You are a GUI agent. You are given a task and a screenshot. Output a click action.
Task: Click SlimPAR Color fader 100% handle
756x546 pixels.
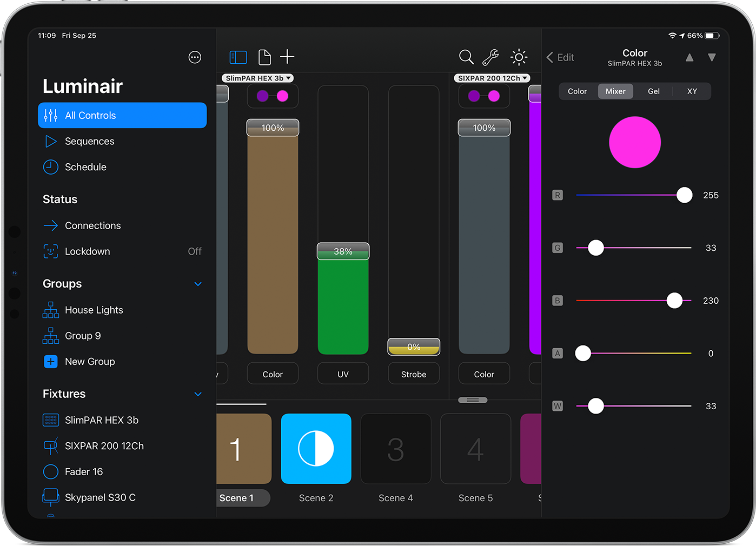tap(273, 128)
